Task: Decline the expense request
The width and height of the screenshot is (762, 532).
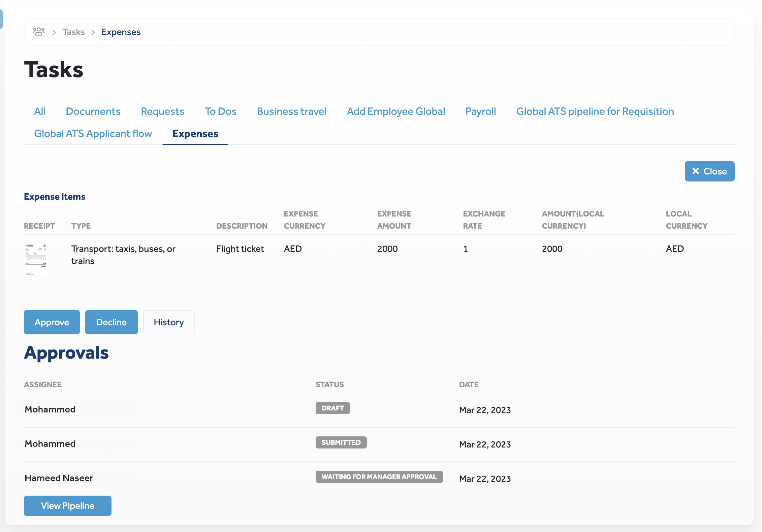Action: [111, 322]
